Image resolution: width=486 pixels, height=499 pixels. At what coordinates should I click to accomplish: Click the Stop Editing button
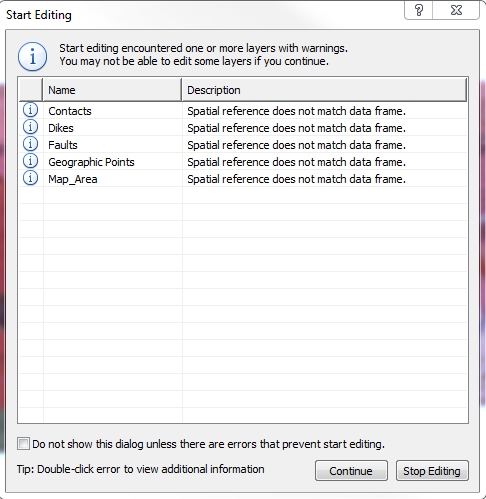[432, 471]
